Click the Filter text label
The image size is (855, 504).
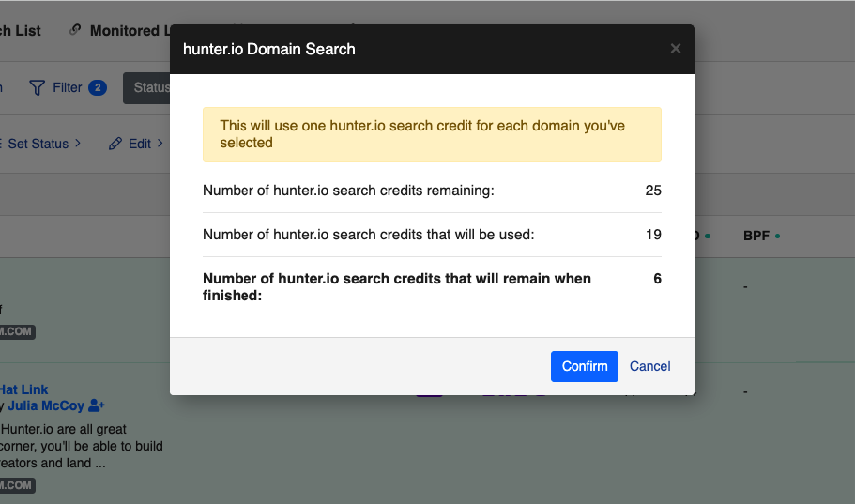coord(68,88)
